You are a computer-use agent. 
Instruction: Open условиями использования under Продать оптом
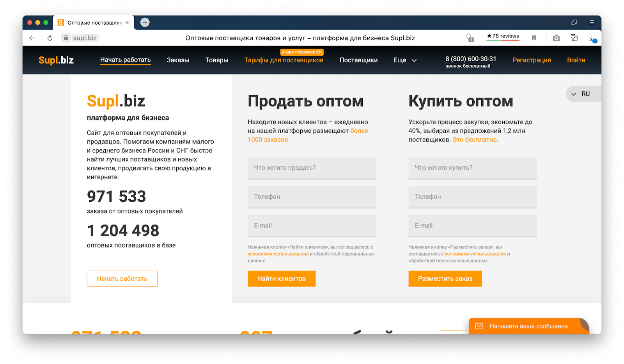(278, 254)
